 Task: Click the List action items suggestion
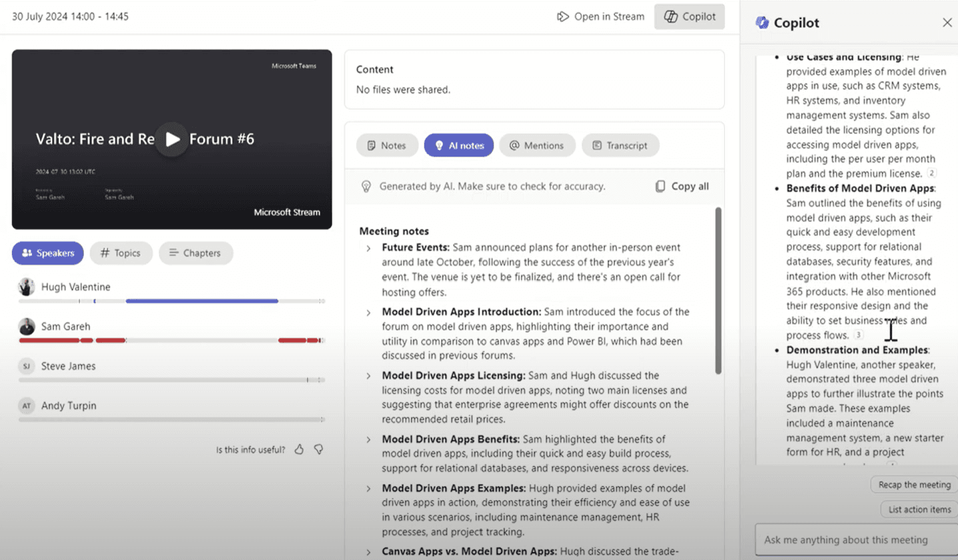click(919, 509)
